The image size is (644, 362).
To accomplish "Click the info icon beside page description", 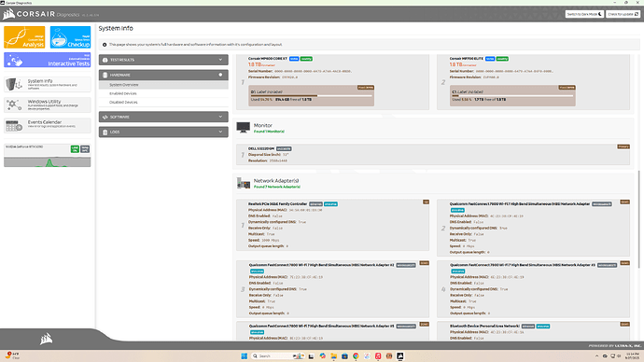I will pyautogui.click(x=105, y=45).
